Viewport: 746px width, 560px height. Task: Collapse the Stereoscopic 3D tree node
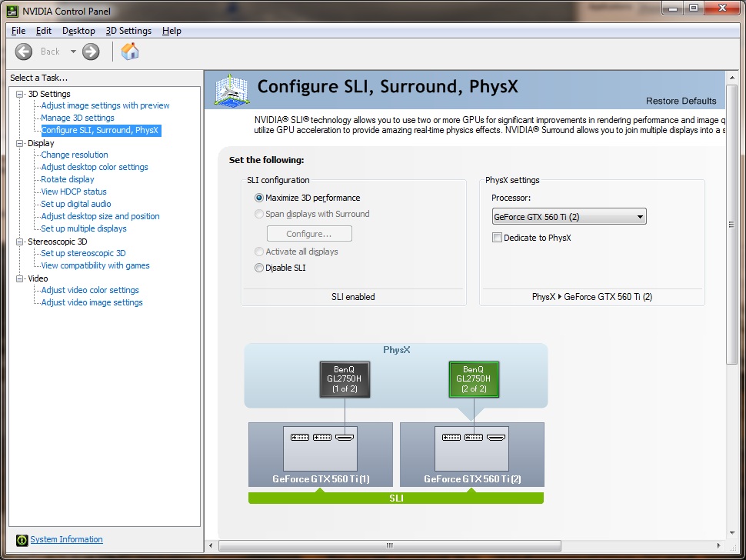(x=19, y=242)
